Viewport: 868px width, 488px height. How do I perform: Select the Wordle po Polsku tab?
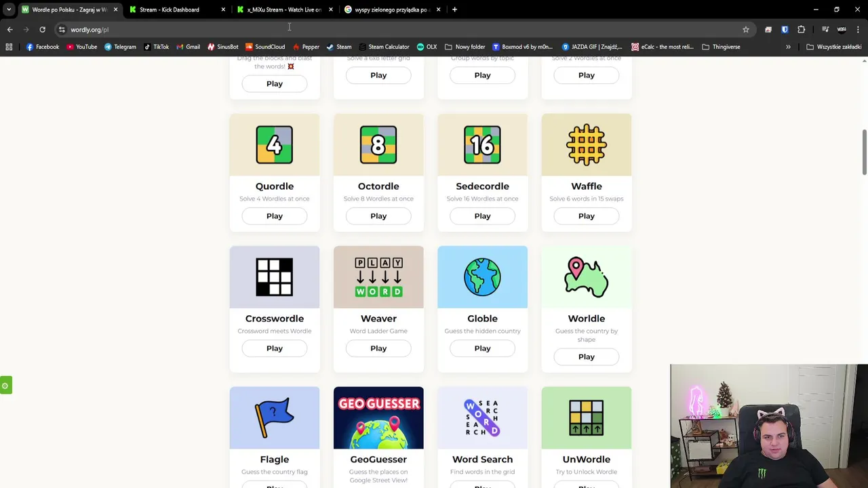point(69,9)
